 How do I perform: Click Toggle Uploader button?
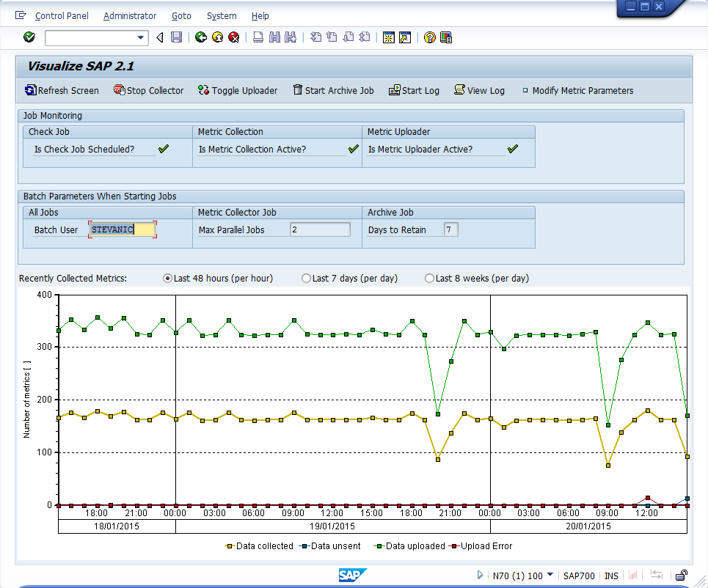tap(238, 90)
